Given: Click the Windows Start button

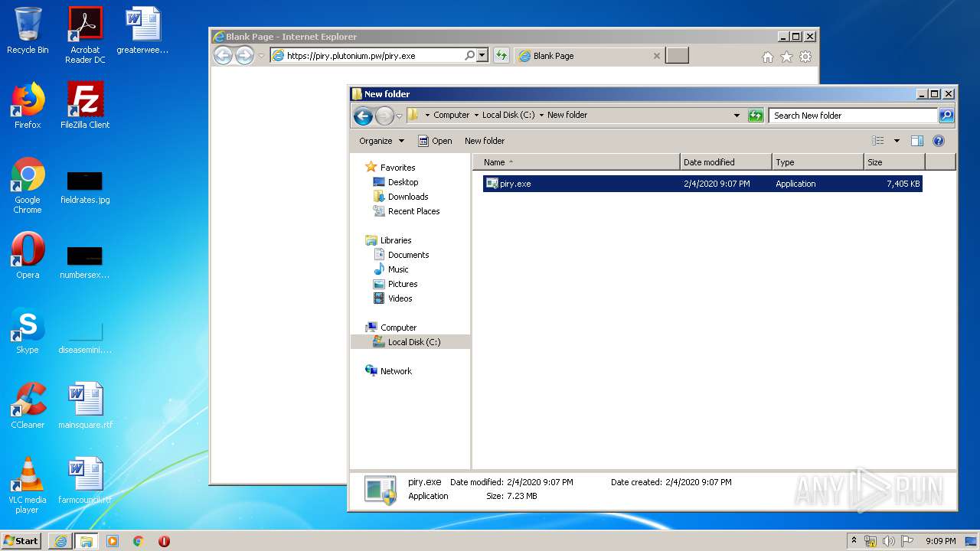Looking at the screenshot, I should point(21,540).
